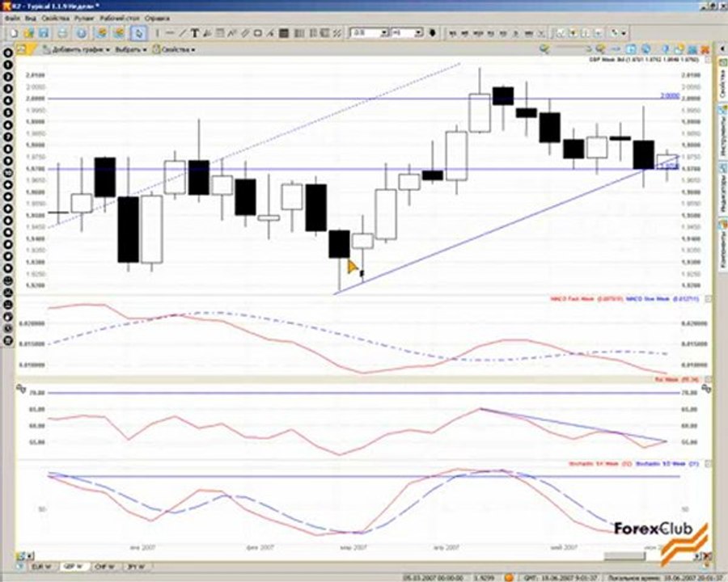Click the zoom magnifier left of slider

pos(544,48)
